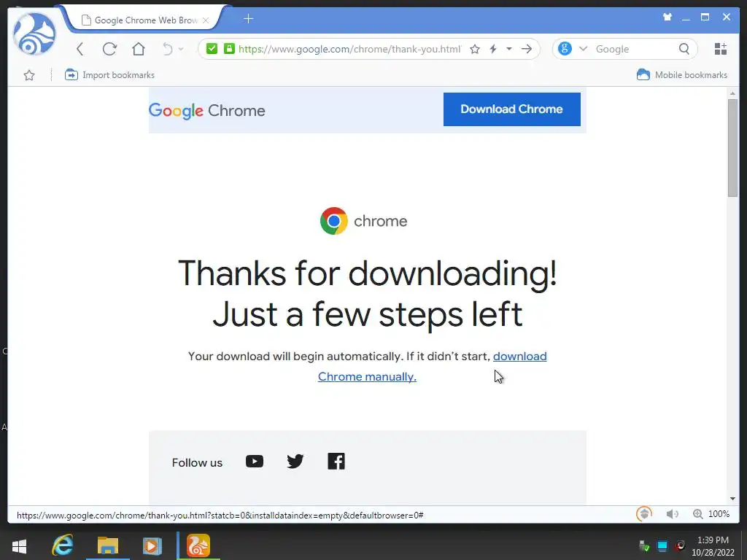Viewport: 747px width, 560px height.
Task: Click the scrollbar up arrow
Action: pyautogui.click(x=732, y=93)
